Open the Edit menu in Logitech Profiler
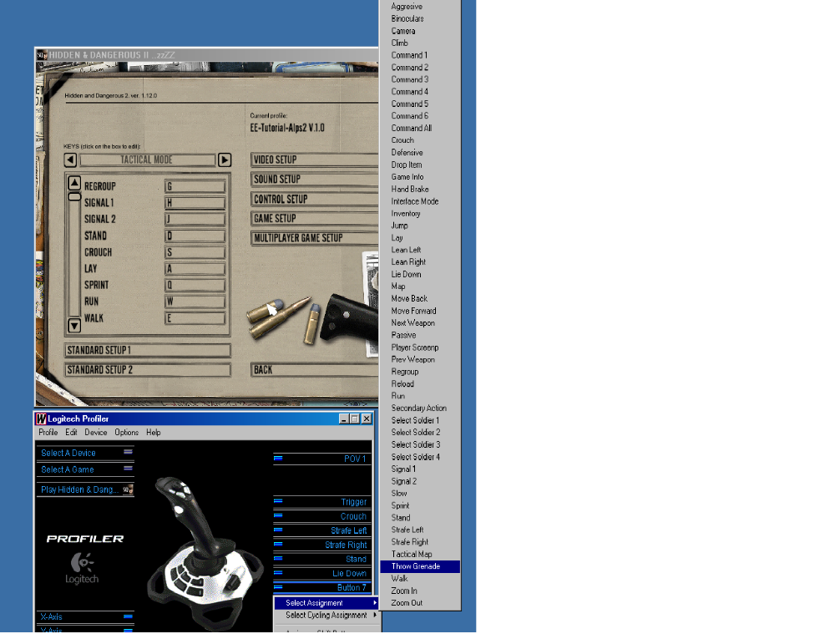 click(71, 433)
